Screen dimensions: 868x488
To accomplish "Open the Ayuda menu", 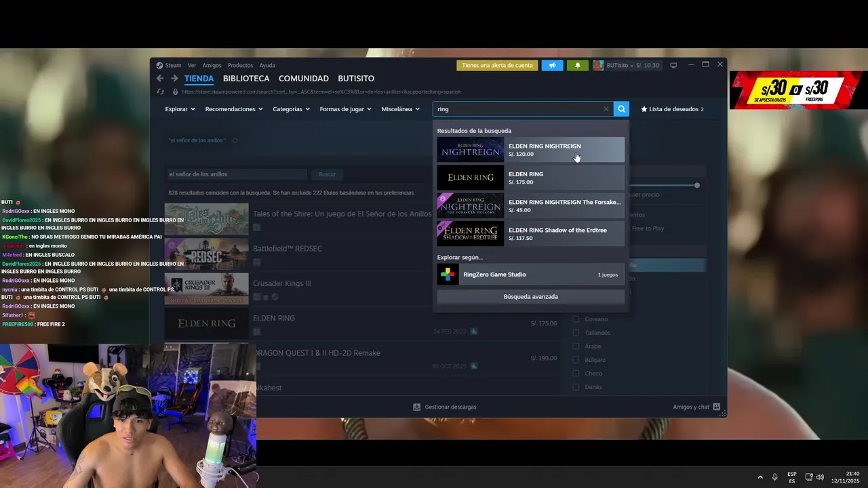I will (x=267, y=66).
